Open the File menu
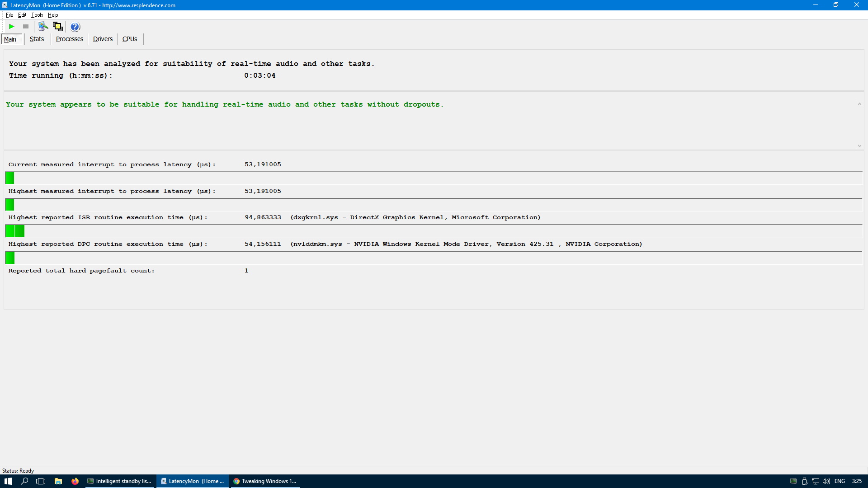This screenshot has height=488, width=868. coord(9,15)
